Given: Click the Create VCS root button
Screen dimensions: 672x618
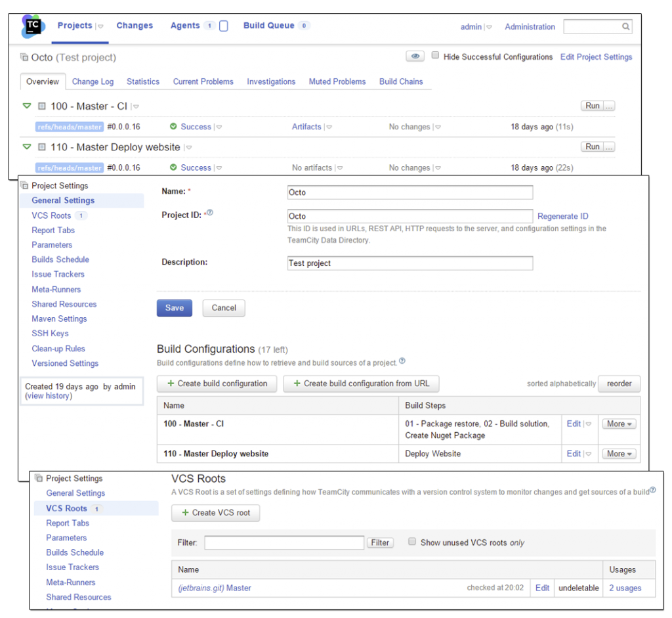Looking at the screenshot, I should tap(215, 512).
